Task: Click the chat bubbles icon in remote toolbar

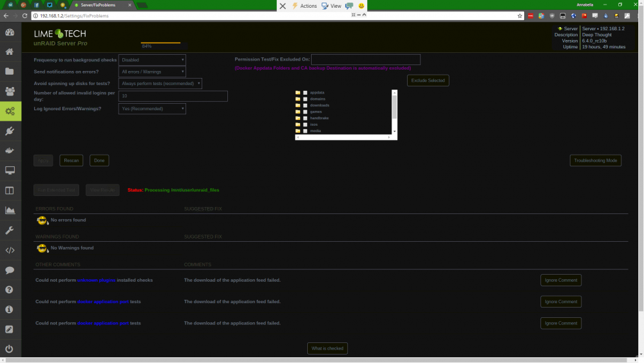Action: [349, 6]
